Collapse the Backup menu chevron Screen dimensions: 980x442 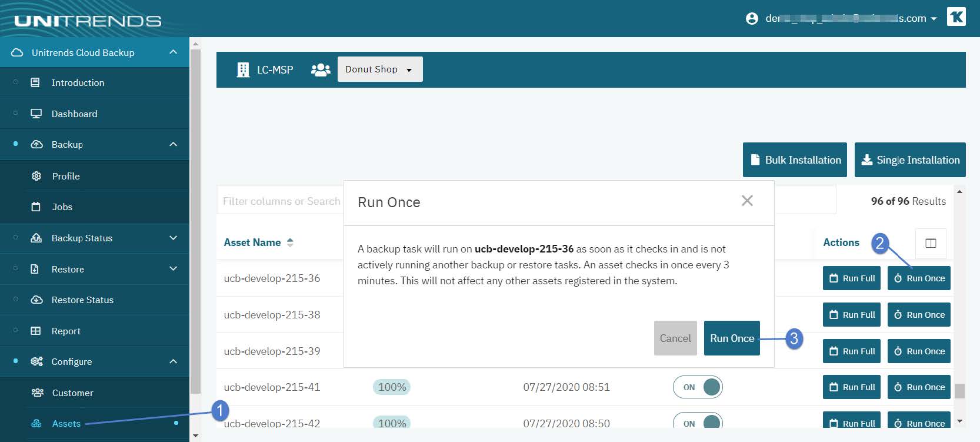coord(173,144)
